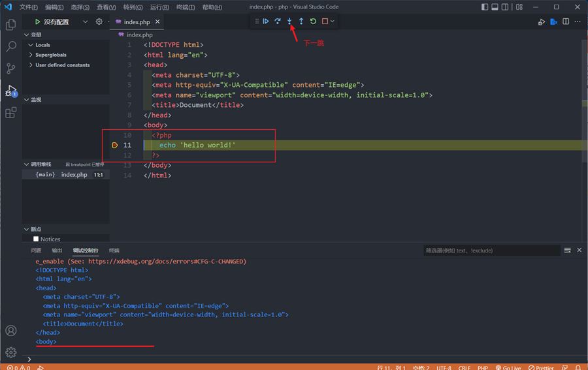Stop debugging with the red square
This screenshot has width=588, height=370.
pyautogui.click(x=325, y=22)
